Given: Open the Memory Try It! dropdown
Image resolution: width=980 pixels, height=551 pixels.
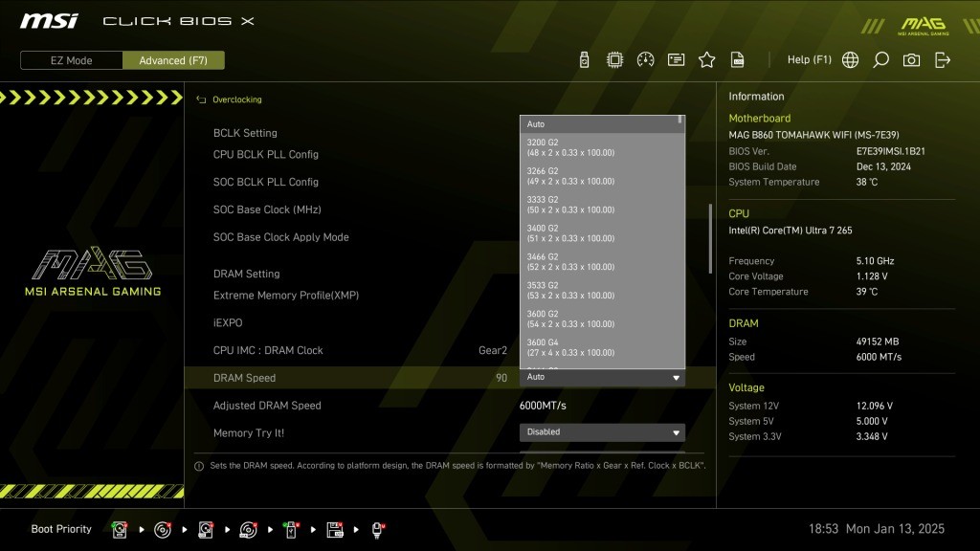Looking at the screenshot, I should [x=602, y=432].
